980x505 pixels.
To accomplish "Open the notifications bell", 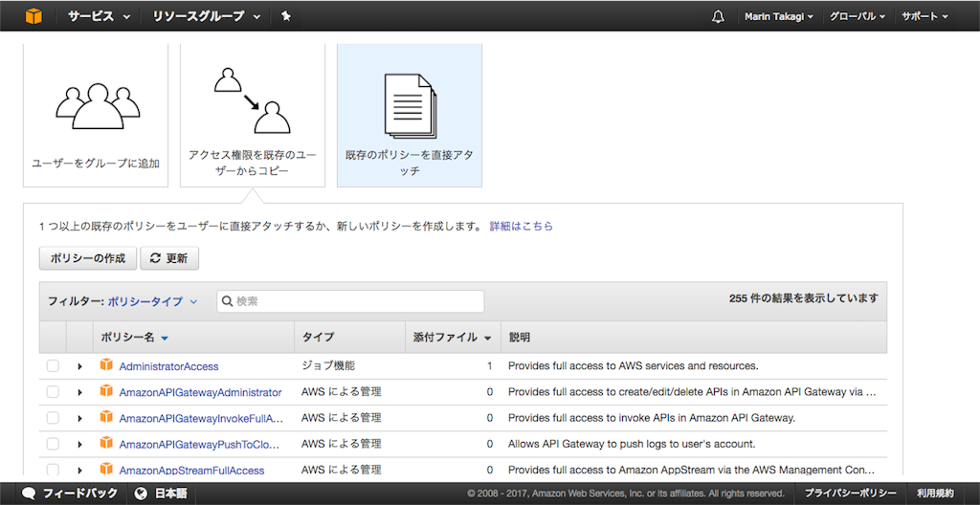I will tap(718, 17).
